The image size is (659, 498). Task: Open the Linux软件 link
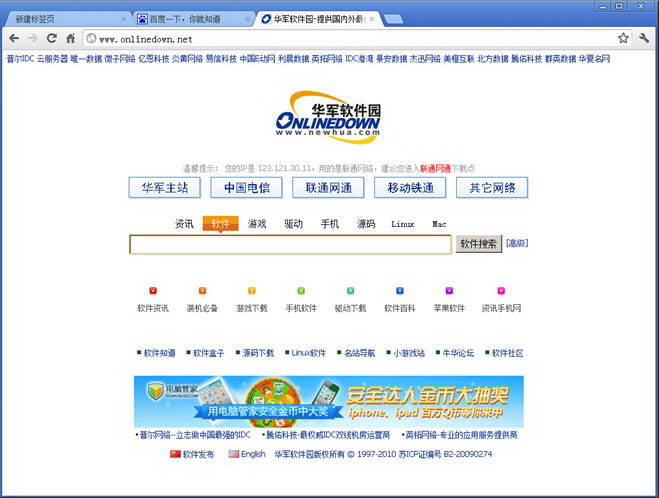click(x=308, y=353)
